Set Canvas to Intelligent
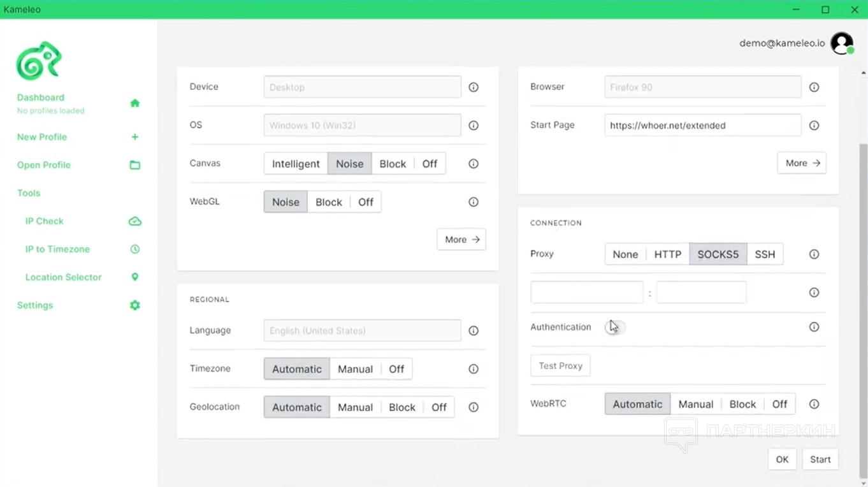868x487 pixels. point(296,164)
